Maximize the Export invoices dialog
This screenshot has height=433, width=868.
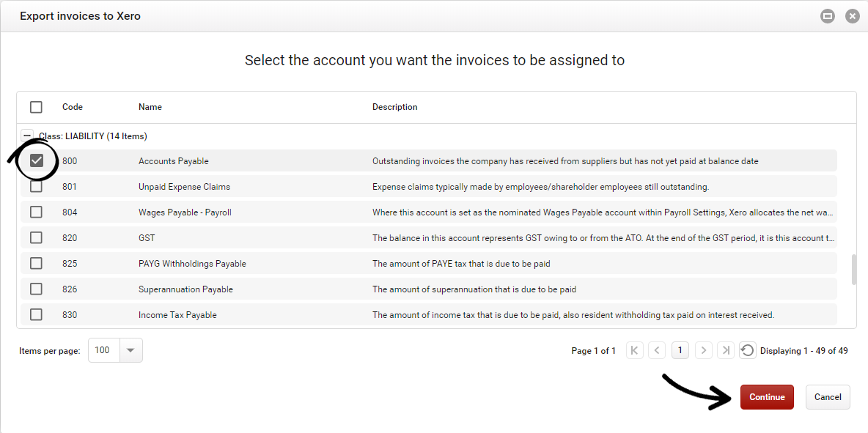[x=827, y=16]
